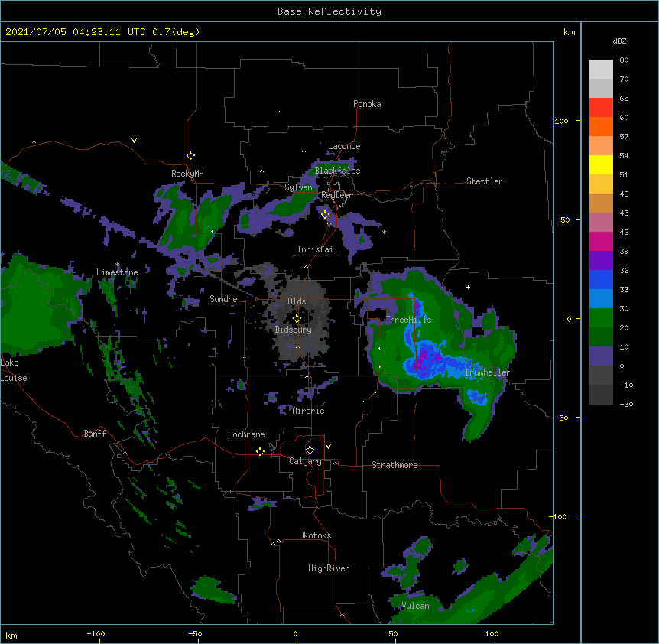Pick the light blue swatch above 30 dBZ
The height and width of the screenshot is (644, 659).
pyautogui.click(x=601, y=298)
